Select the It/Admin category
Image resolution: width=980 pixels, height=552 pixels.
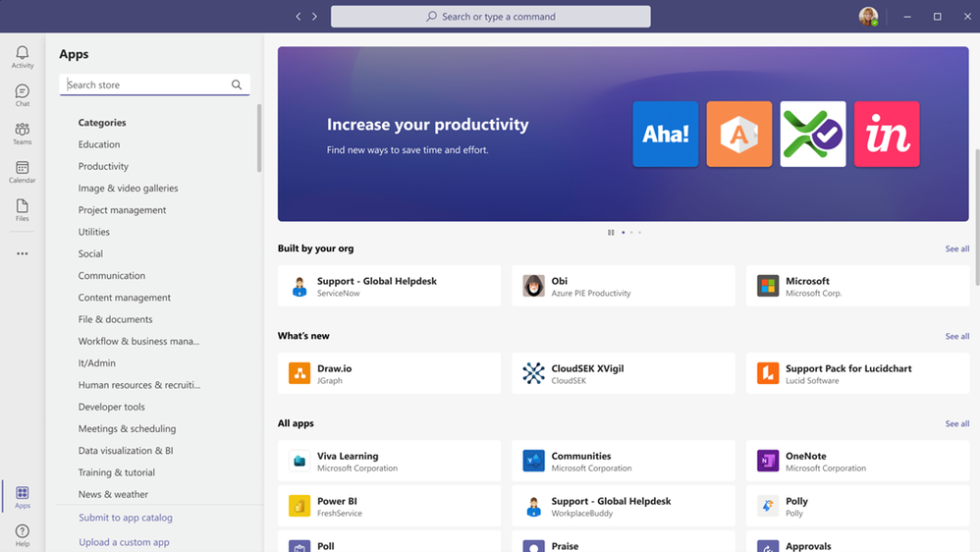pos(97,363)
